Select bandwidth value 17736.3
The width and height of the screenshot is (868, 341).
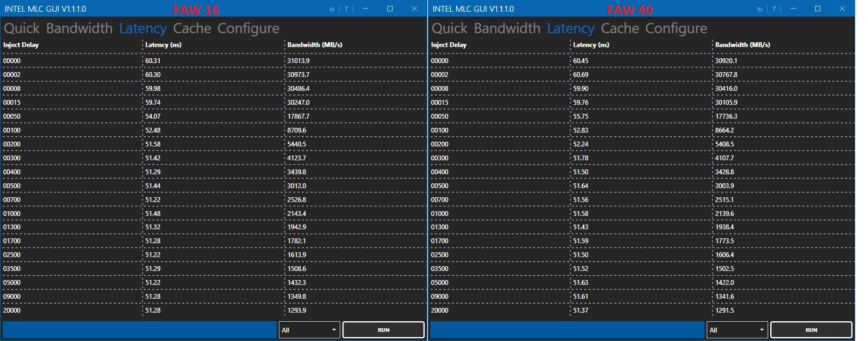726,117
